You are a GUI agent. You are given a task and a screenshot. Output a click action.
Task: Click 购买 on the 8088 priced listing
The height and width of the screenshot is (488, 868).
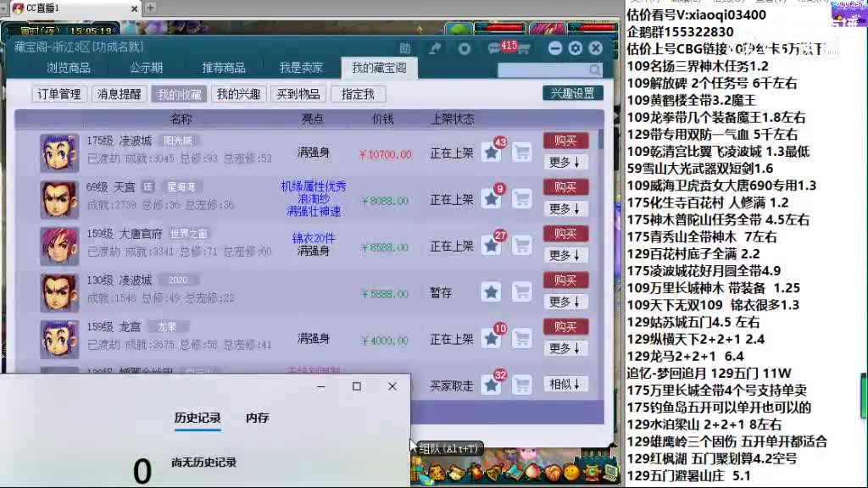click(x=566, y=187)
